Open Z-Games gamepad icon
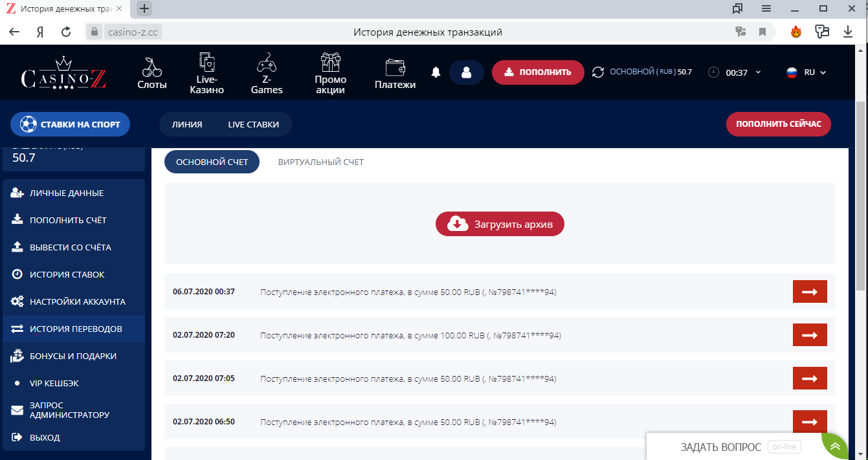This screenshot has width=868, height=460. click(267, 63)
